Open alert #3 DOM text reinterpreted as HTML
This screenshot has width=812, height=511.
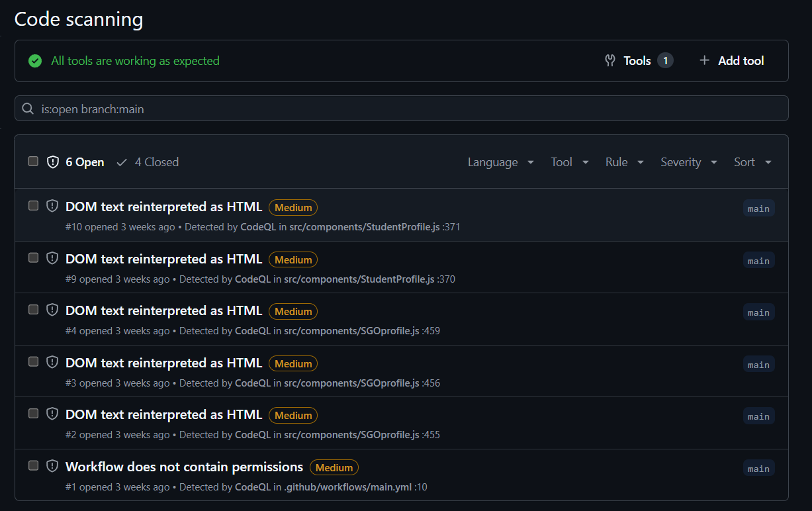pos(163,363)
